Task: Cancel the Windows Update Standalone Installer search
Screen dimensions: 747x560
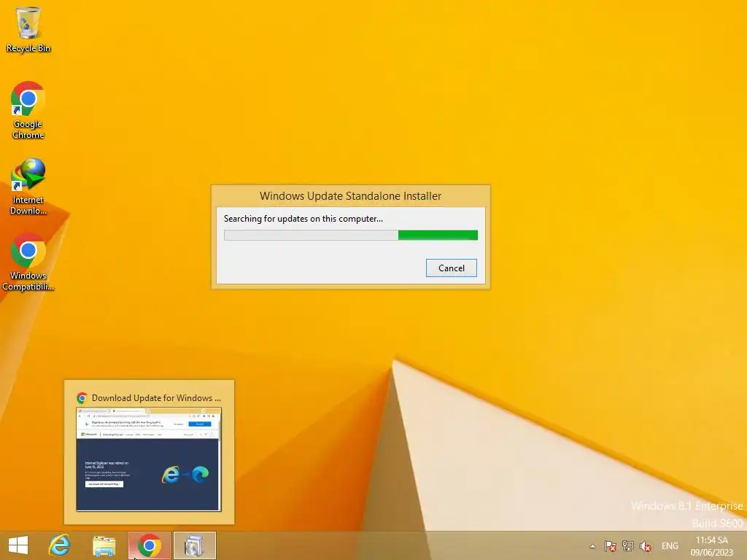Action: pyautogui.click(x=451, y=268)
